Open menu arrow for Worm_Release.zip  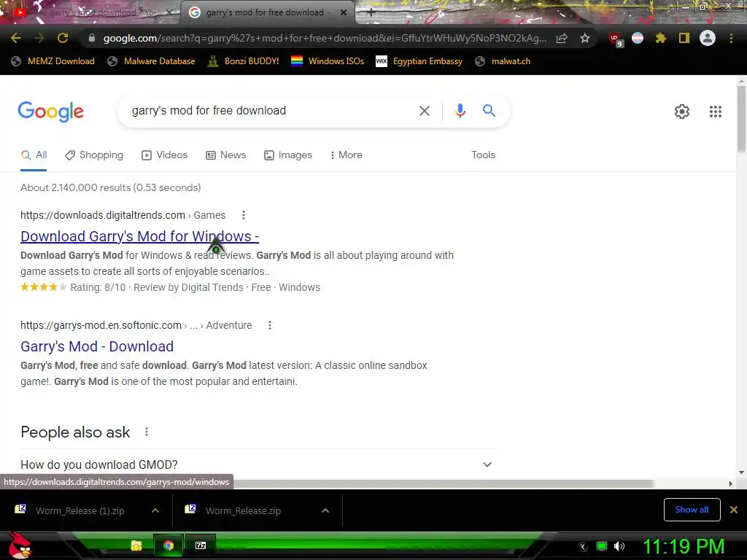click(325, 510)
